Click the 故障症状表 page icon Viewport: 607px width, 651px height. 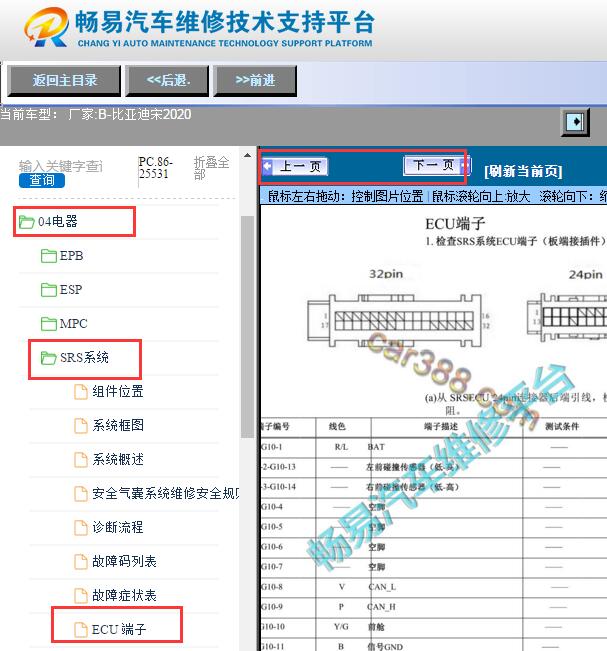point(81,595)
